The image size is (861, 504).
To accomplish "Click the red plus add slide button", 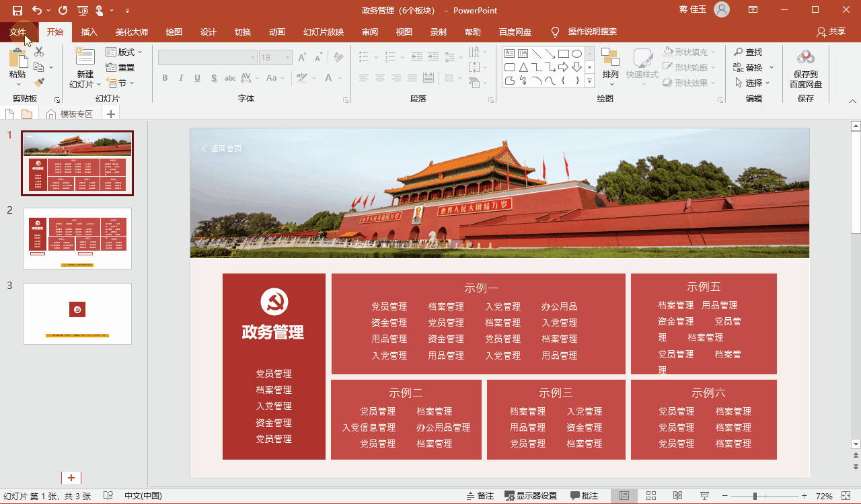I will pyautogui.click(x=71, y=477).
